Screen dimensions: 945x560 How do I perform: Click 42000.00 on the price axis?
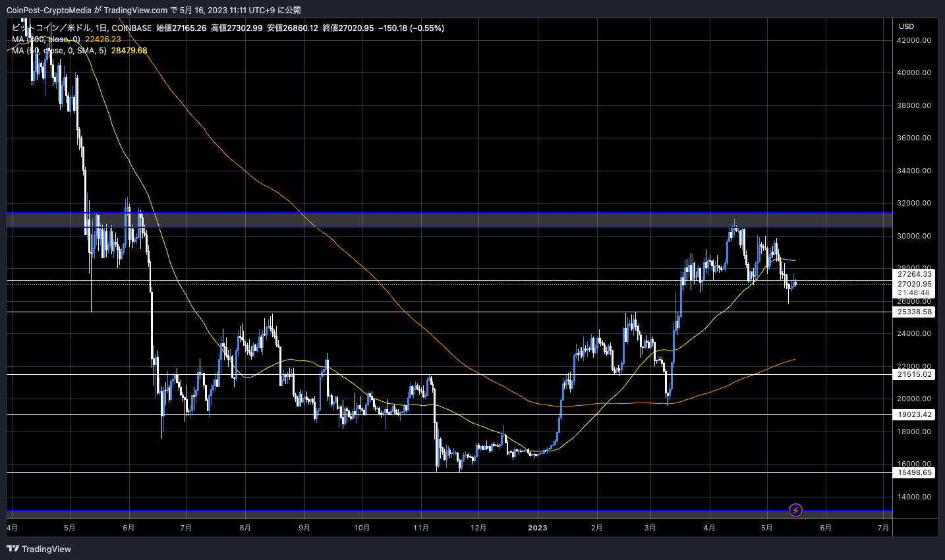pyautogui.click(x=915, y=40)
